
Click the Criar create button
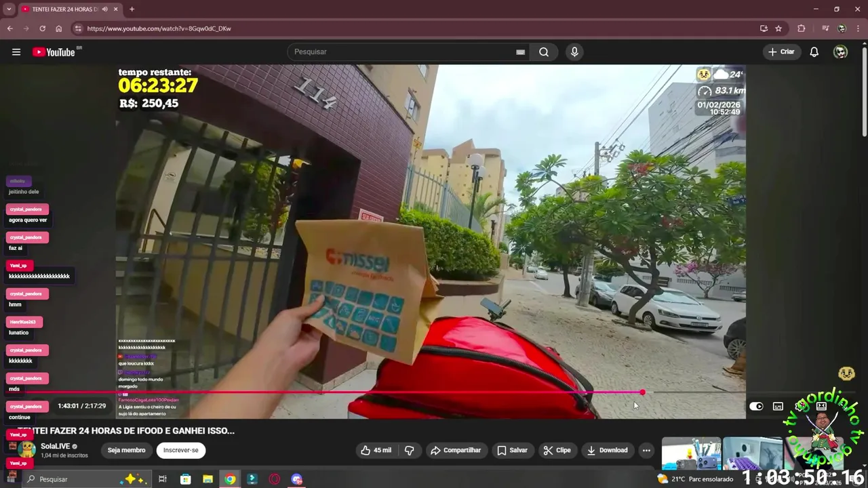pyautogui.click(x=781, y=52)
